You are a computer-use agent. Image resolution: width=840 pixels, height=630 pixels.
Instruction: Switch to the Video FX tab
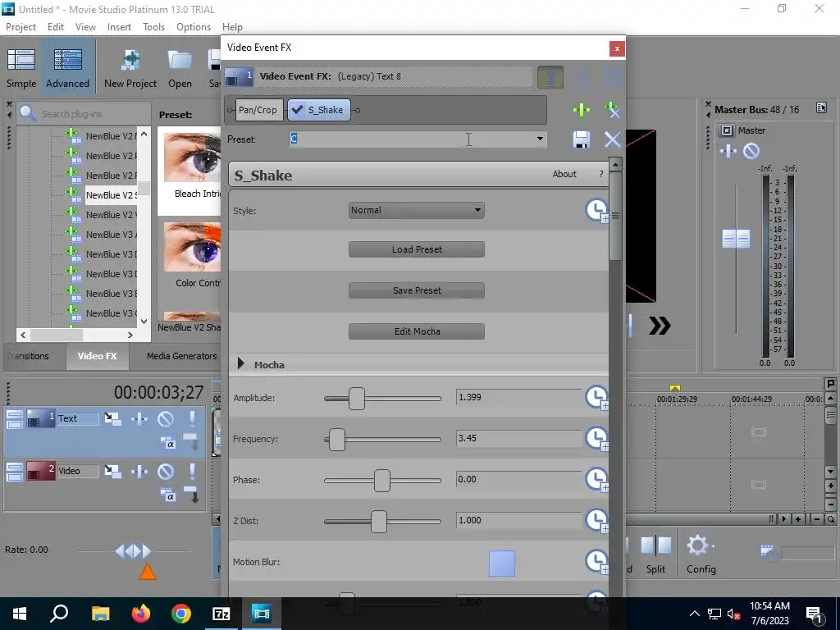coord(97,356)
